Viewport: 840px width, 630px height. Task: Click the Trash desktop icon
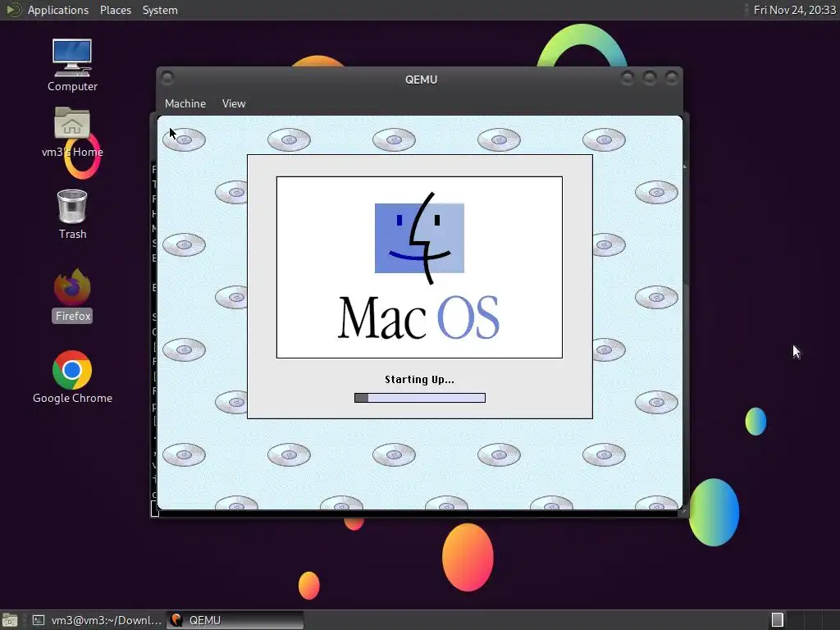click(72, 214)
